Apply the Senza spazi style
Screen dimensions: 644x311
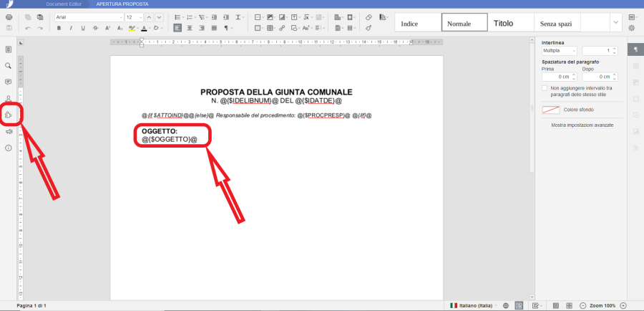tap(559, 24)
